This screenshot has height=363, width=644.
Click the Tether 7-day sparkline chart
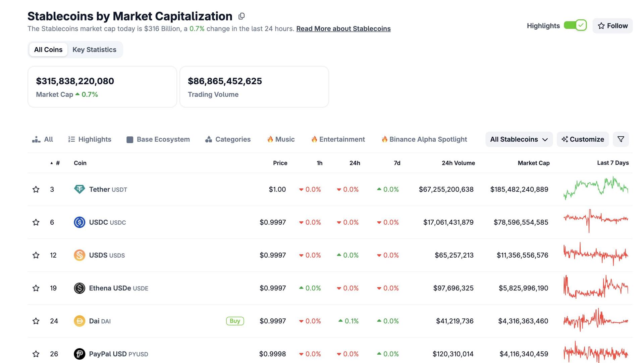tap(596, 189)
